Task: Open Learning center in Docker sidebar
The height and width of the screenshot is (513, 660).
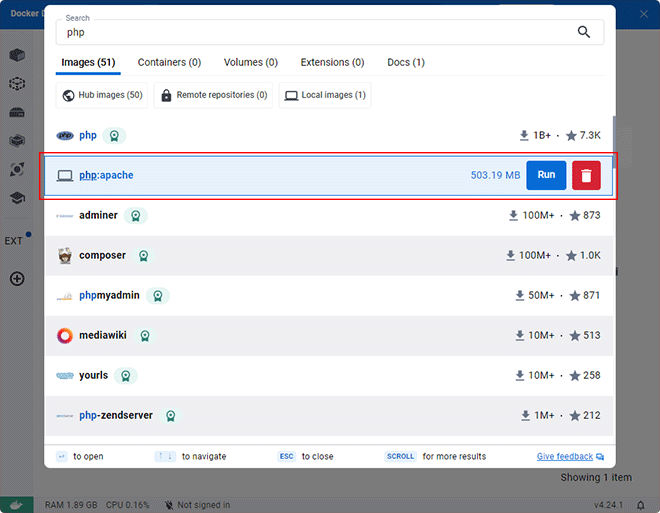Action: pyautogui.click(x=17, y=197)
